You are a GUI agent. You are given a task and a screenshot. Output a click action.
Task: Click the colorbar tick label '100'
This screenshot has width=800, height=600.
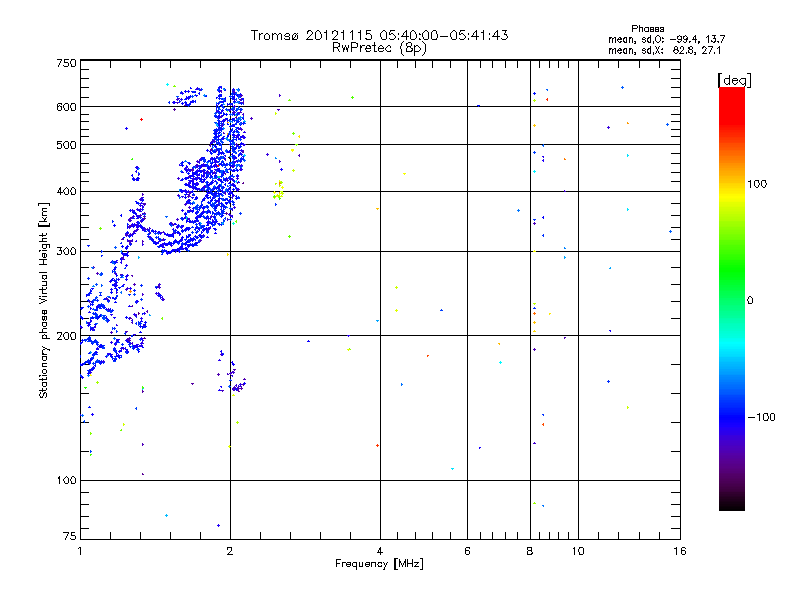[757, 184]
